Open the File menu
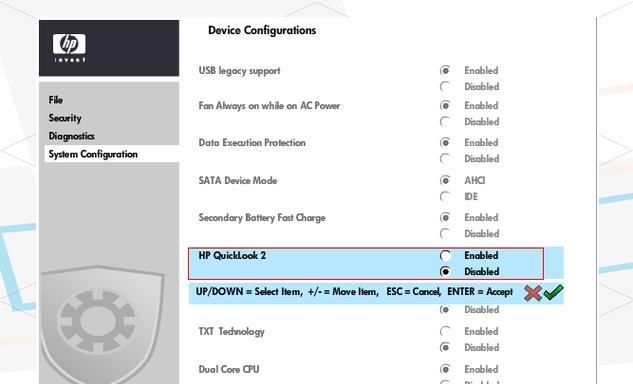 56,100
